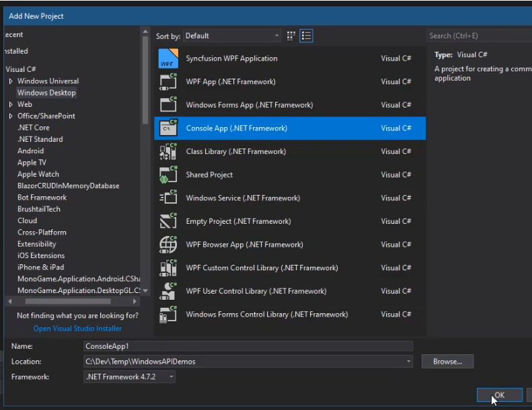Image resolution: width=532 pixels, height=410 pixels.
Task: Click the project Name input field
Action: (248, 346)
